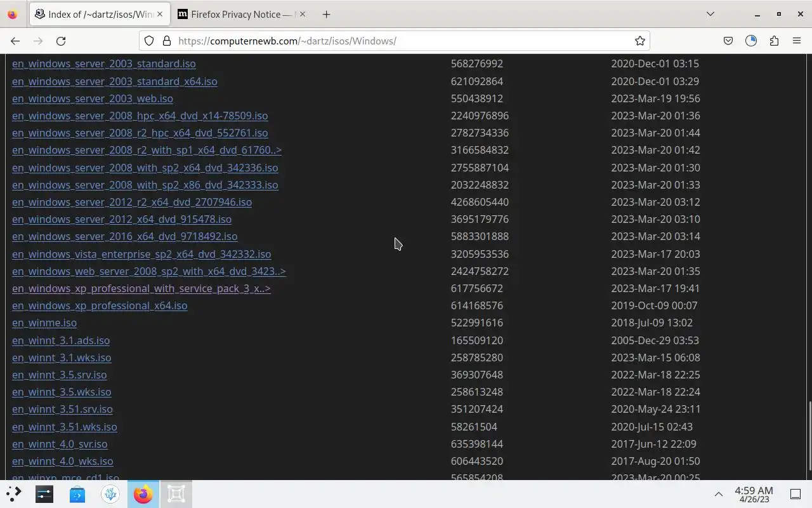Download en_winnt_3.5.wks.iso
The width and height of the screenshot is (812, 508).
click(x=62, y=392)
